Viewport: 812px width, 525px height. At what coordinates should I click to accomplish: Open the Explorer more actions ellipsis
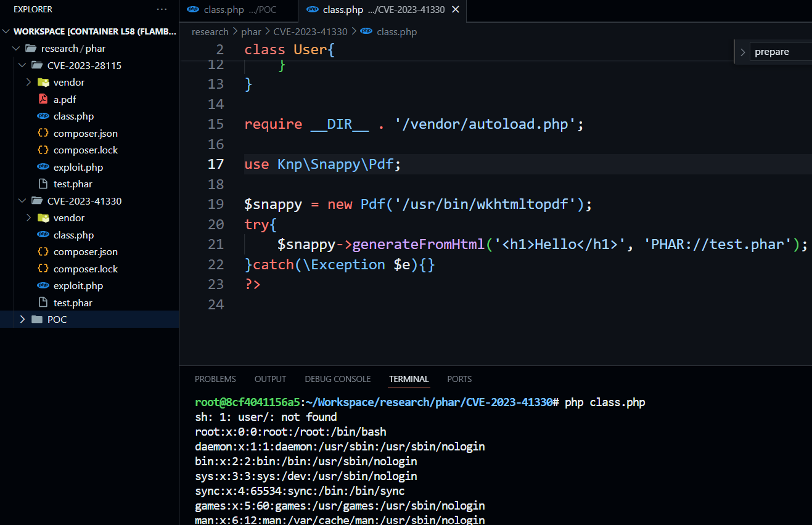162,9
